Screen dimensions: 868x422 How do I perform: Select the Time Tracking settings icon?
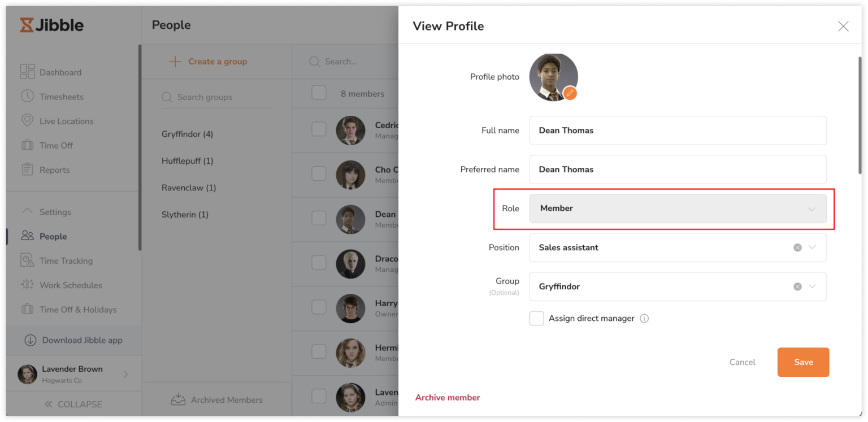pyautogui.click(x=27, y=260)
